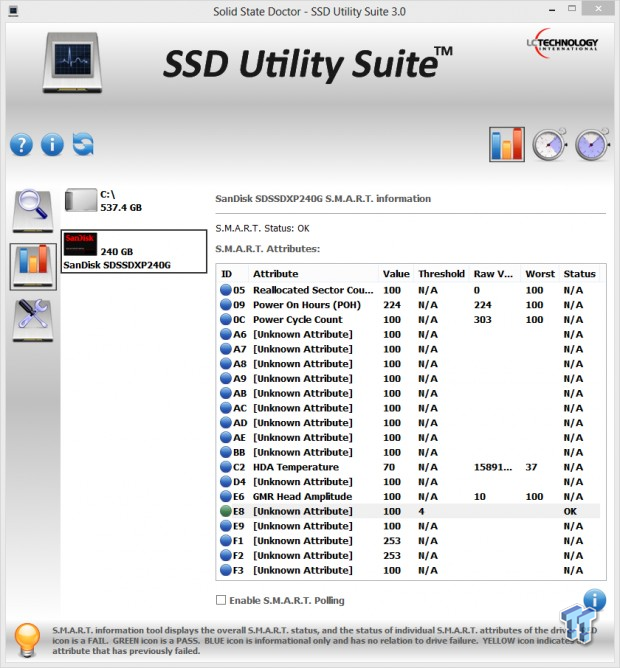Minimize the Solid State Doctor window
The image size is (620, 668).
click(552, 10)
